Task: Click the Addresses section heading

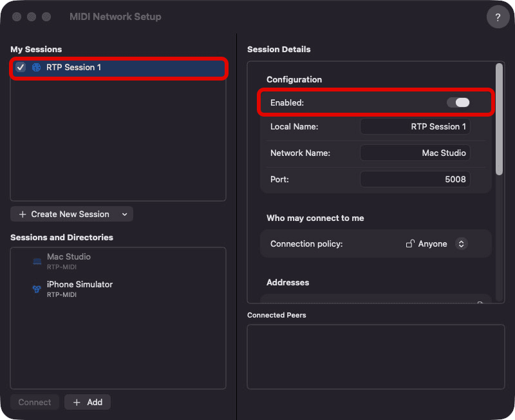Action: [x=288, y=282]
